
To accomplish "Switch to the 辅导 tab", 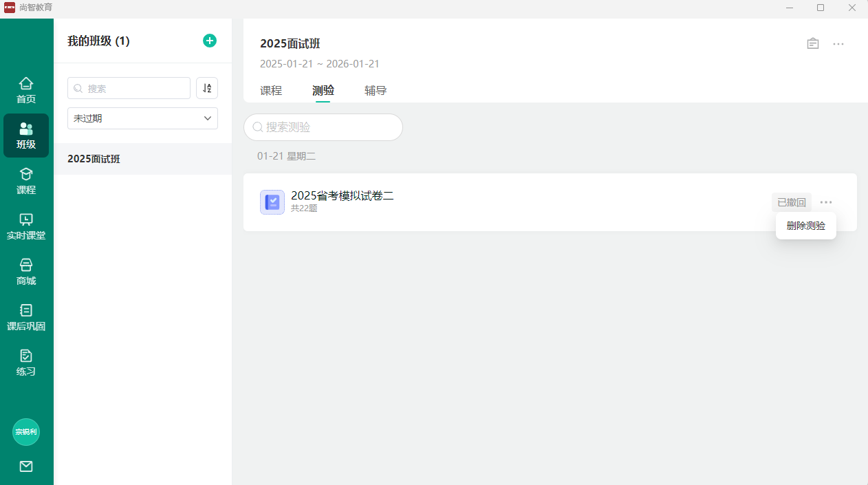I will [376, 90].
